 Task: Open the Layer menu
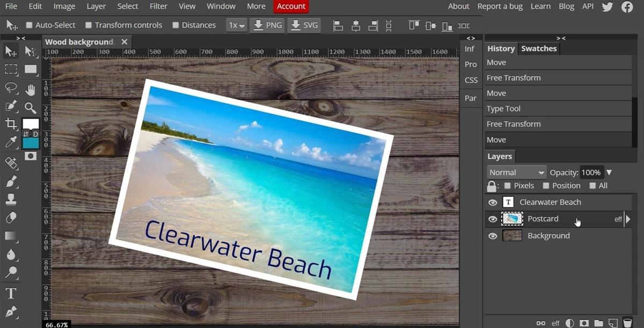pyautogui.click(x=96, y=6)
